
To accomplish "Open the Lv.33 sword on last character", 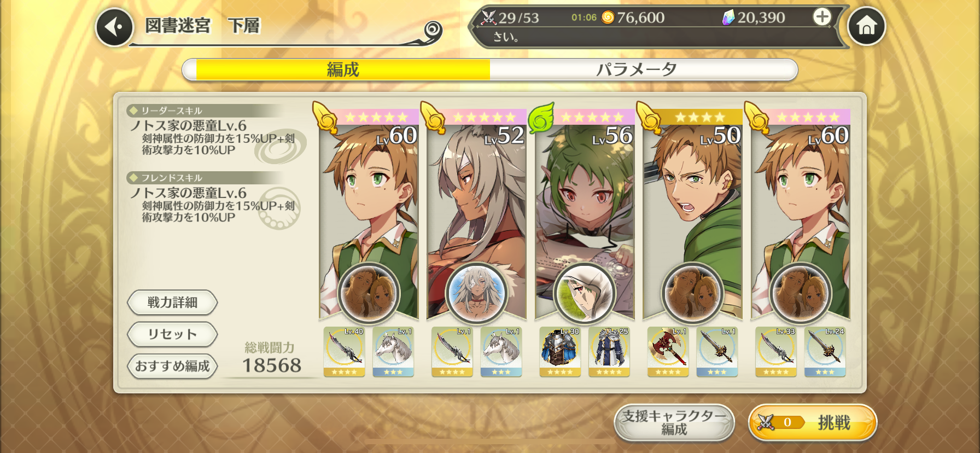I will tap(775, 352).
